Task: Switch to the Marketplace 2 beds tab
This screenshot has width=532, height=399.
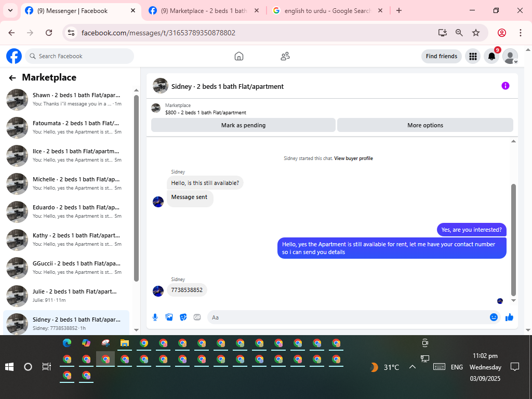Action: tap(204, 11)
